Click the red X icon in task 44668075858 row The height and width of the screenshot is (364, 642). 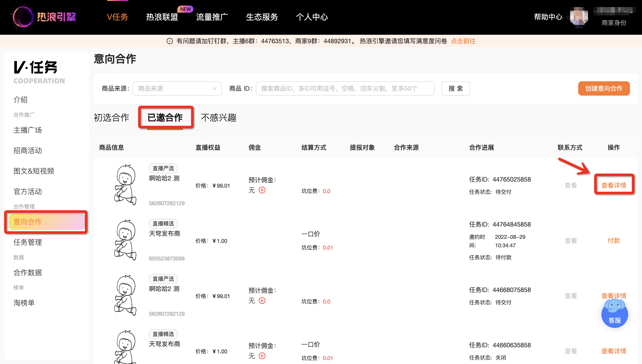coord(262,301)
